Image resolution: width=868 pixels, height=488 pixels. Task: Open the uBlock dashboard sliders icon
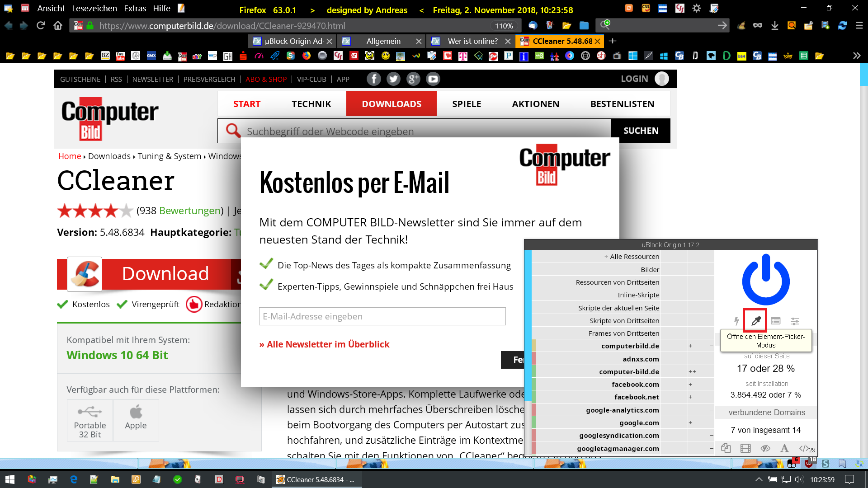coord(795,321)
